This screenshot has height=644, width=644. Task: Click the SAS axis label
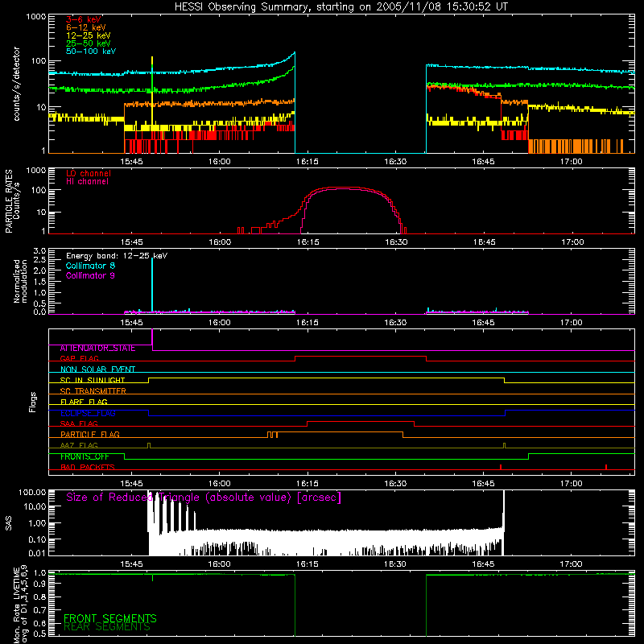click(x=9, y=523)
